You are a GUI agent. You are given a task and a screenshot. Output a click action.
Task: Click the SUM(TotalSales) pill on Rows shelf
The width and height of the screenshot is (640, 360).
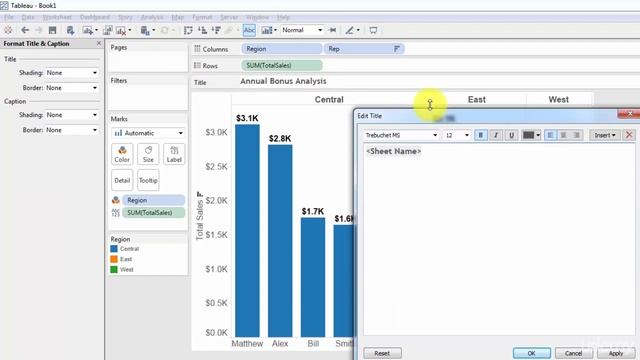click(x=282, y=65)
